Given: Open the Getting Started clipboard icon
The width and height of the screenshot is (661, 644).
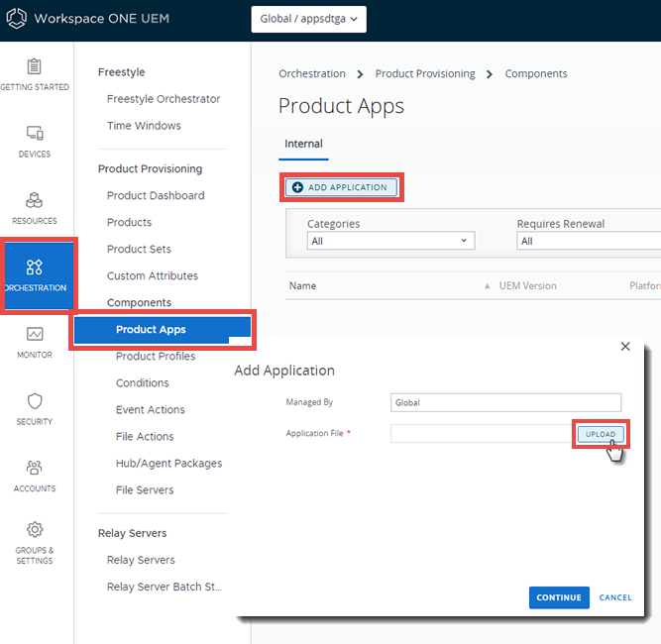Looking at the screenshot, I should [34, 66].
